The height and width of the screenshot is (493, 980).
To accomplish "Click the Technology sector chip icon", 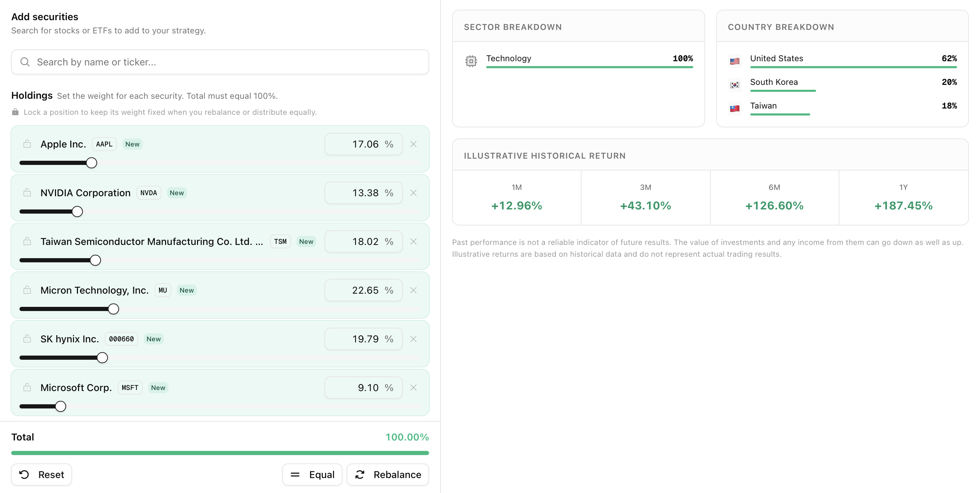I will click(471, 61).
